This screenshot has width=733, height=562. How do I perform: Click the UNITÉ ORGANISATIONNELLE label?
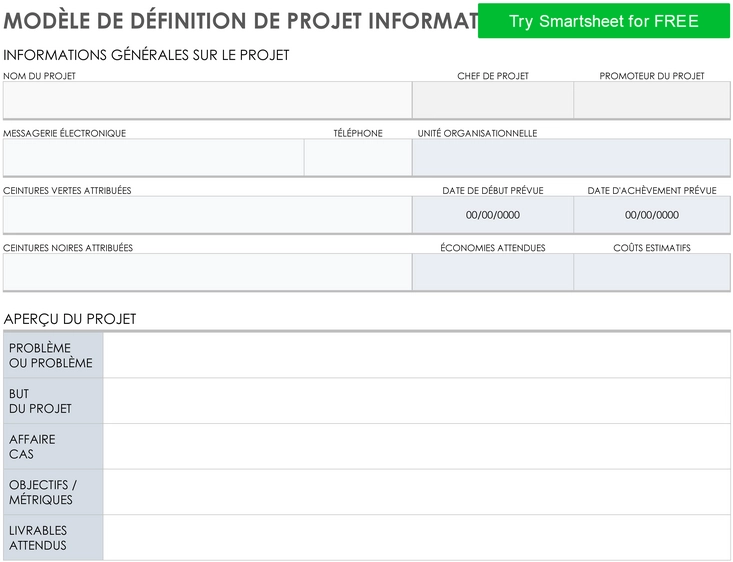pos(477,133)
